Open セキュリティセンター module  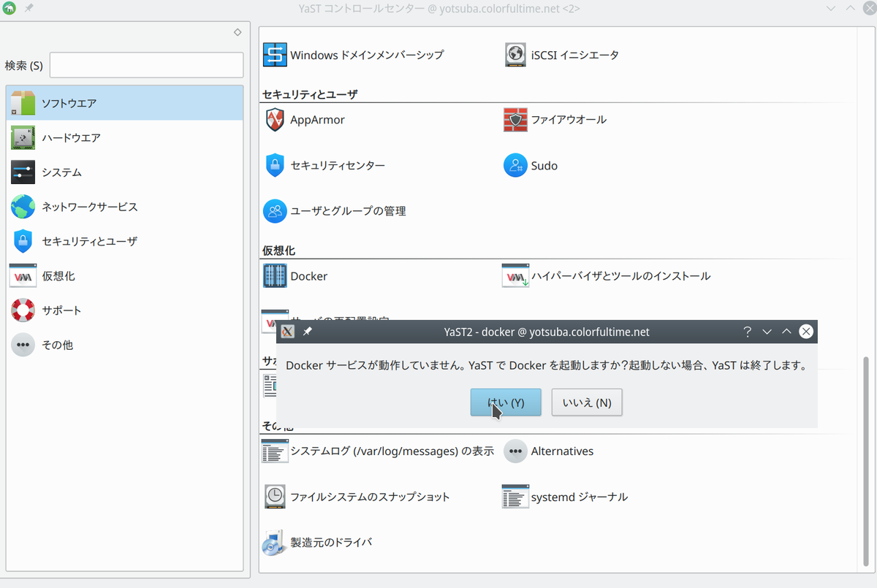click(x=324, y=166)
